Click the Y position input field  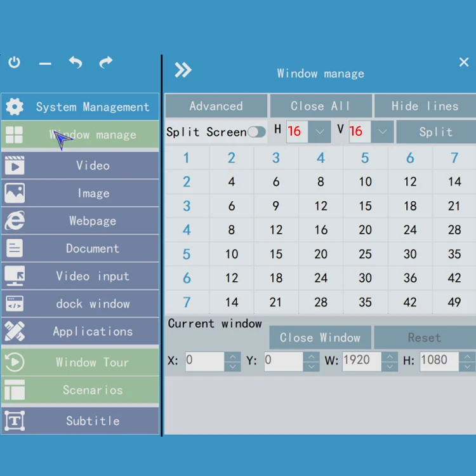pyautogui.click(x=284, y=362)
